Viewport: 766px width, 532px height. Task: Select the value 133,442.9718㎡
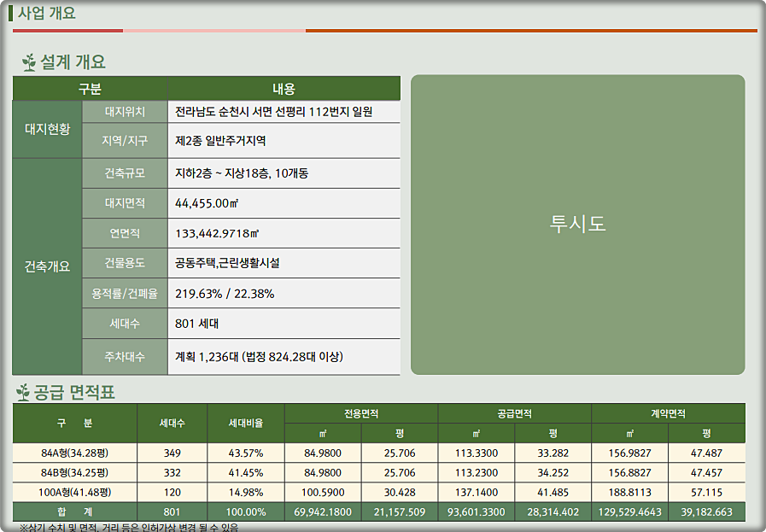point(217,233)
